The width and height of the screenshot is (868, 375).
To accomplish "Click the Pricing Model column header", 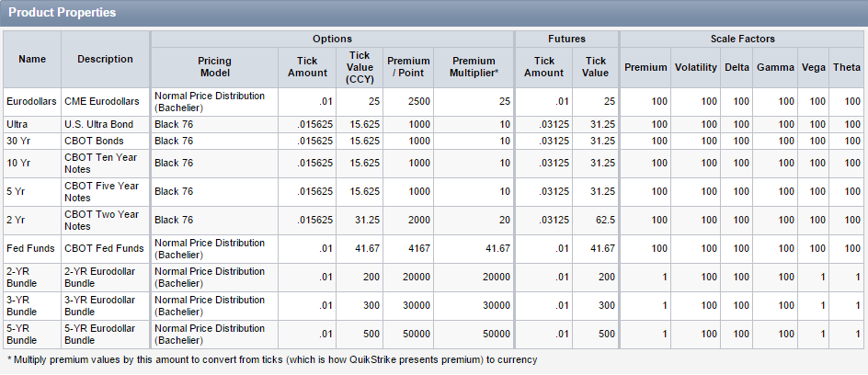I will pos(215,67).
